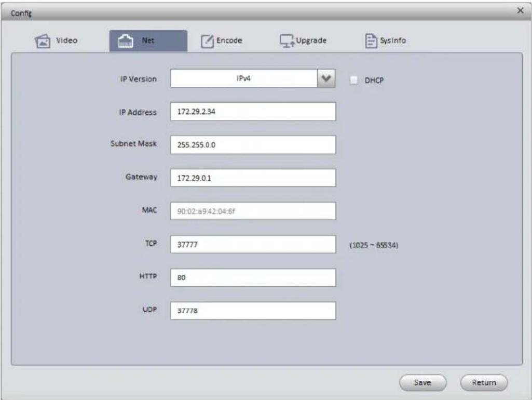Select the Net tab label

[148, 41]
